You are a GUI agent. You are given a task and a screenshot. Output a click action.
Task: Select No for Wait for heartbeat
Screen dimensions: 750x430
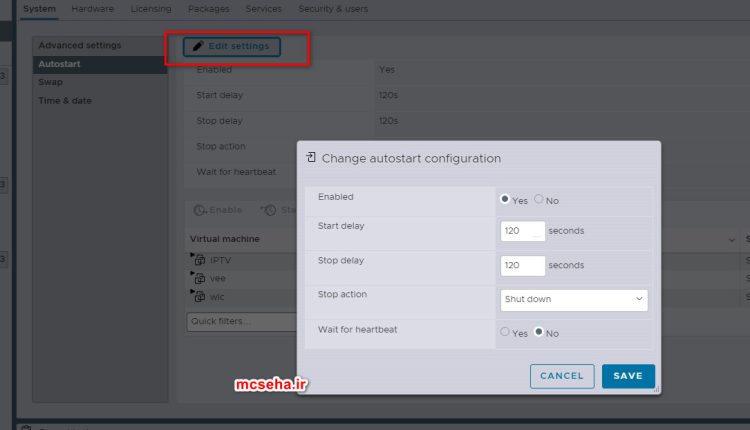[x=539, y=332]
